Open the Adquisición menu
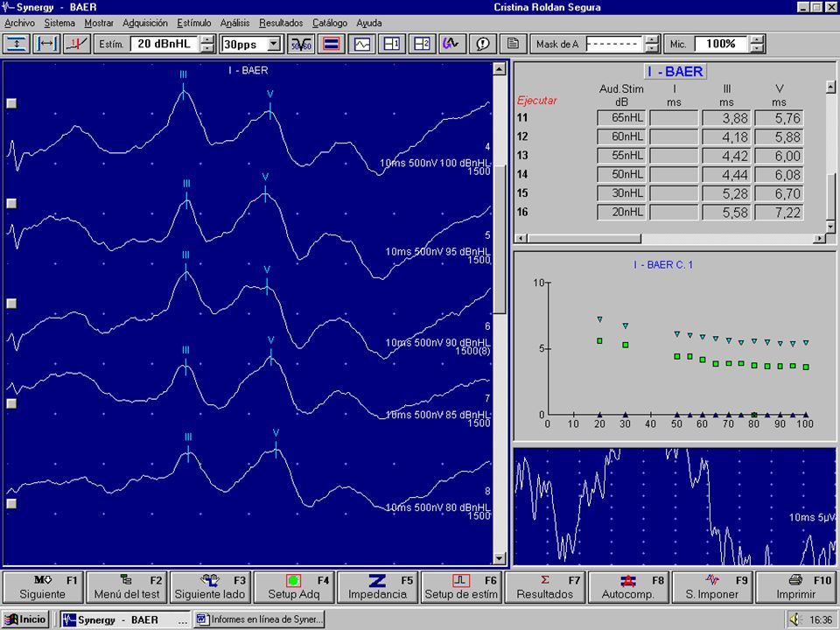Viewport: 840px width, 630px height. tap(145, 23)
